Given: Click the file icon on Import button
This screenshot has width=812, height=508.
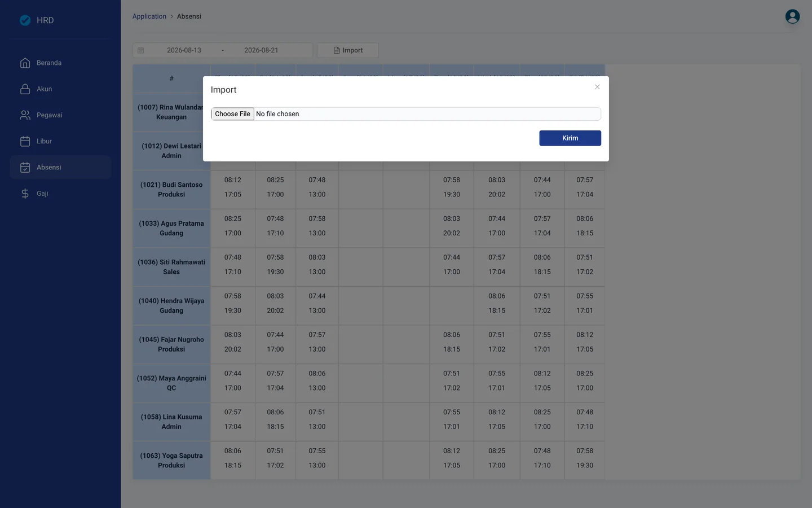Looking at the screenshot, I should (337, 50).
